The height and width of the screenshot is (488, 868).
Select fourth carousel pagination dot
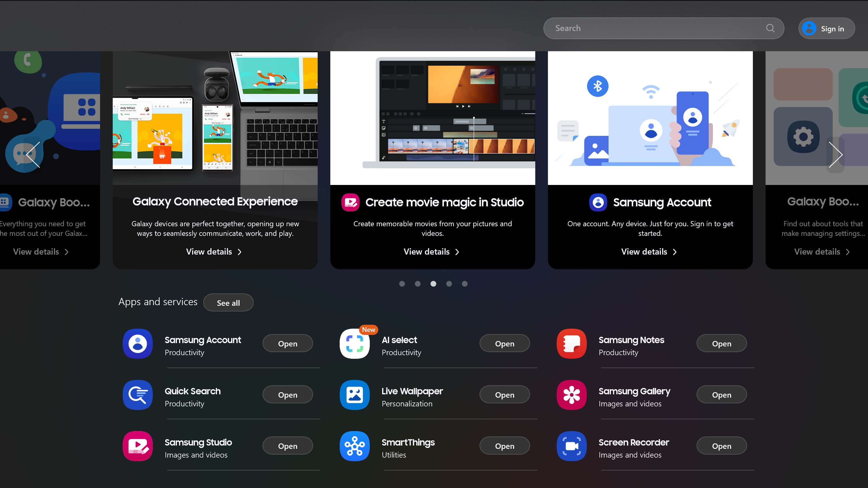pos(449,283)
